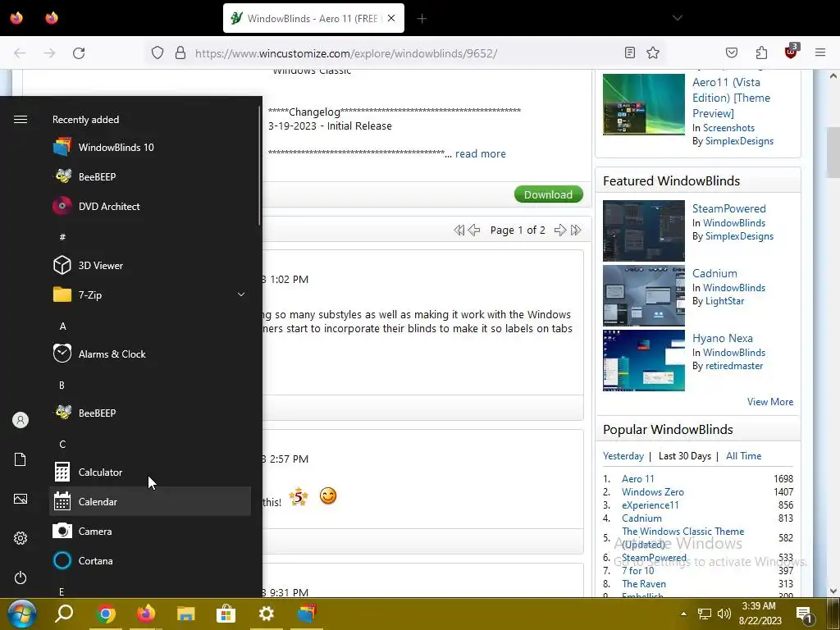Open Settings gear in Start menu sidebar
Viewport: 840px width, 630px height.
tap(21, 538)
